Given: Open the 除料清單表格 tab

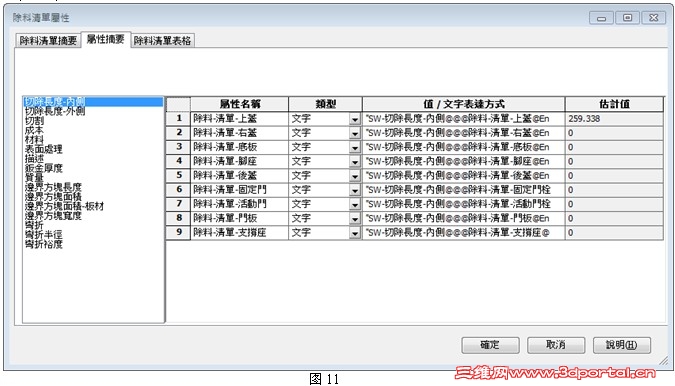Looking at the screenshot, I should tap(162, 40).
